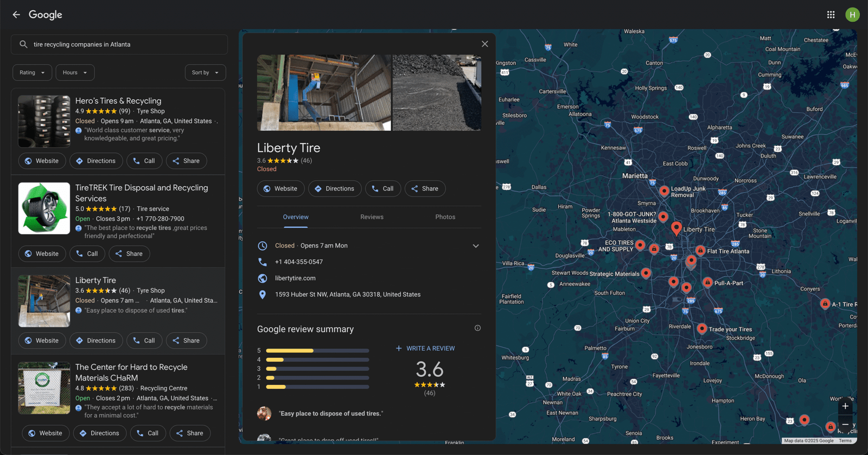Open the account profile avatar H
Viewport: 868px width, 455px height.
[x=852, y=15]
